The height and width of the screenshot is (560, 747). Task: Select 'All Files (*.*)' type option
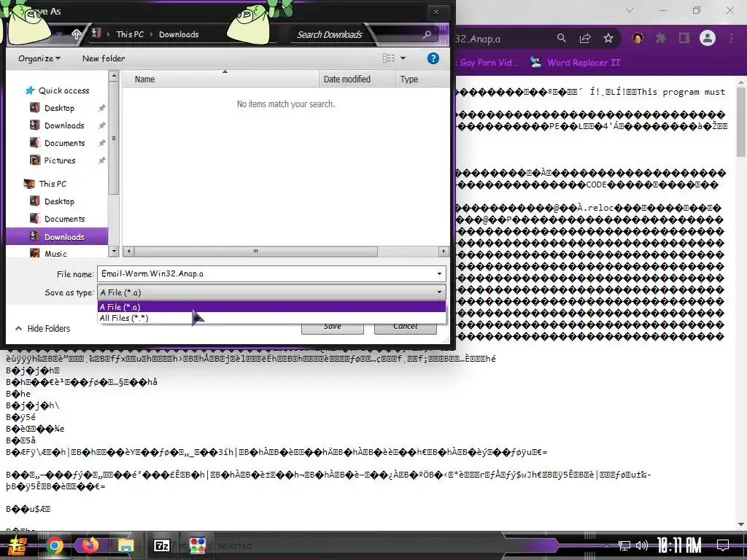click(271, 318)
